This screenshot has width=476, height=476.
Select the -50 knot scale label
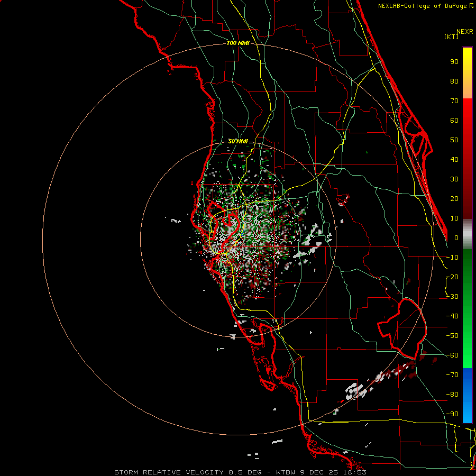pyautogui.click(x=452, y=336)
